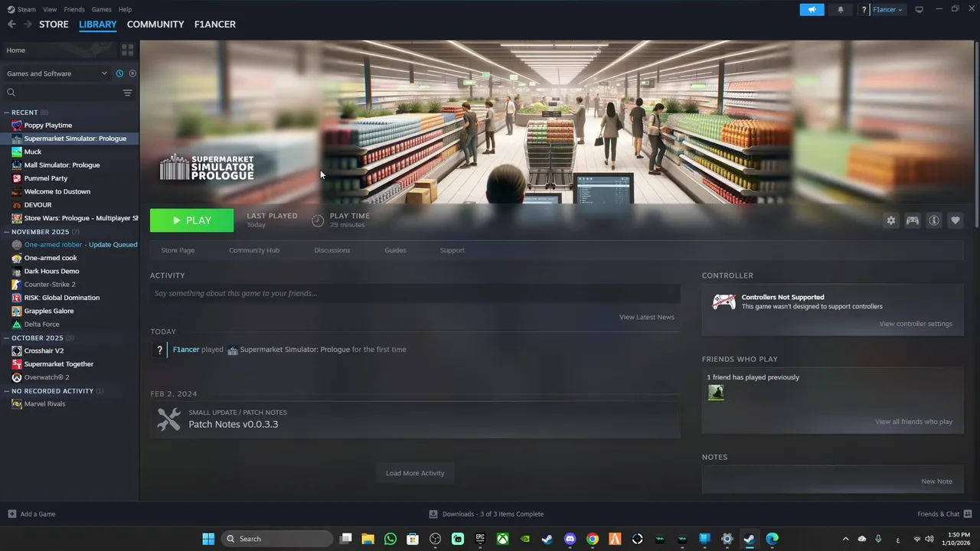The image size is (980, 551).
Task: Click the game Settings gear icon
Action: tap(890, 220)
